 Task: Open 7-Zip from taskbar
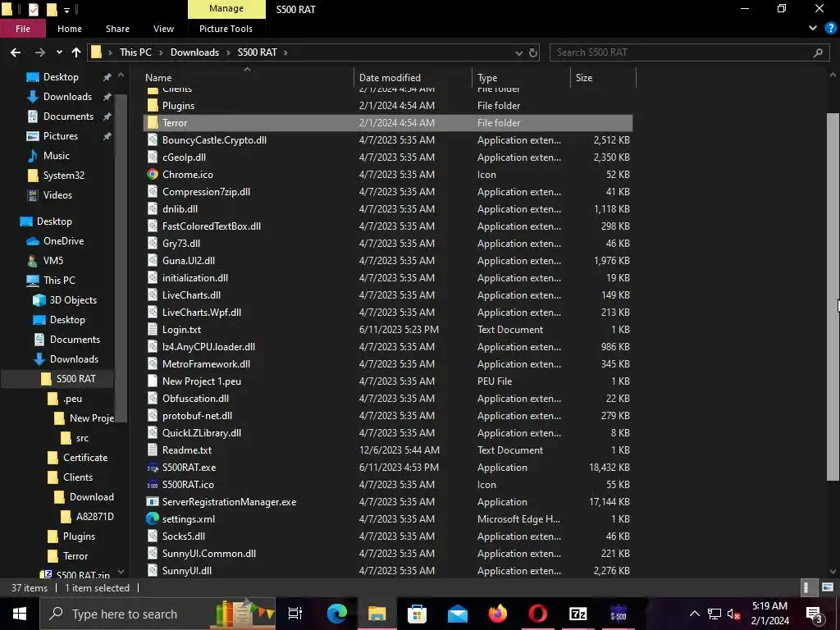578,614
